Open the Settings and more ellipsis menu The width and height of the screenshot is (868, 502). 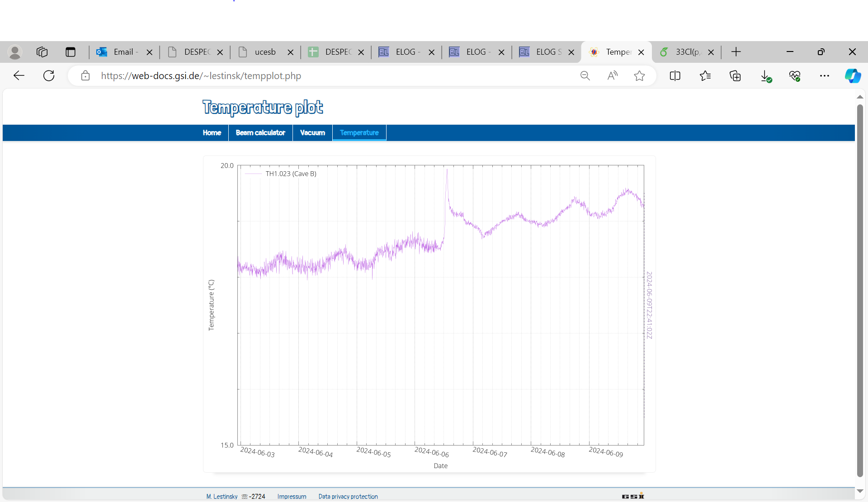pos(825,75)
